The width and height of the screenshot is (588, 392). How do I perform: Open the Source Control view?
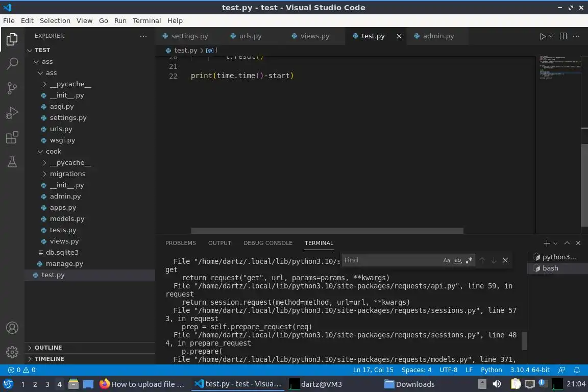(x=12, y=88)
